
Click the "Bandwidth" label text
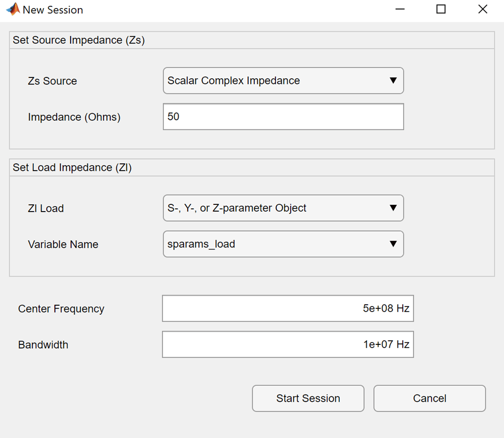[x=43, y=345]
